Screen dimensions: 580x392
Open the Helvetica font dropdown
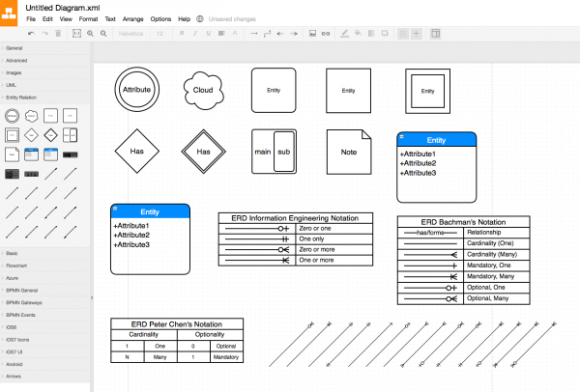click(130, 33)
